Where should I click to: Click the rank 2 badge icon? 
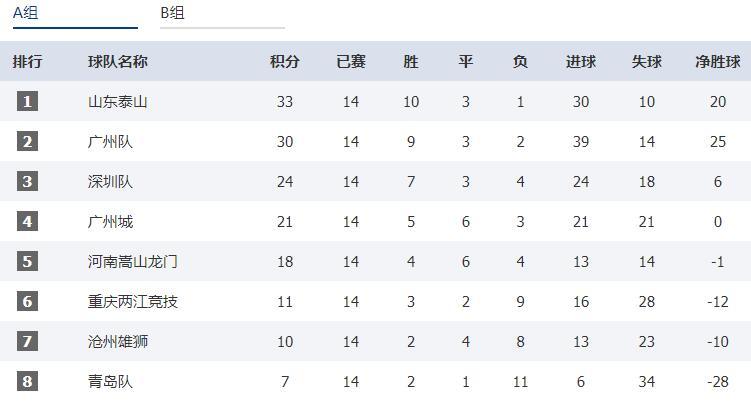coord(27,141)
